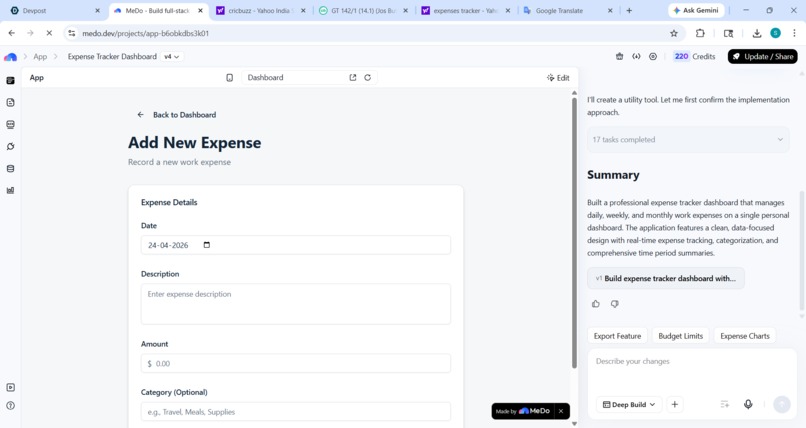Click the circular target icon beside Credits
This screenshot has width=806, height=428.
[x=653, y=57]
